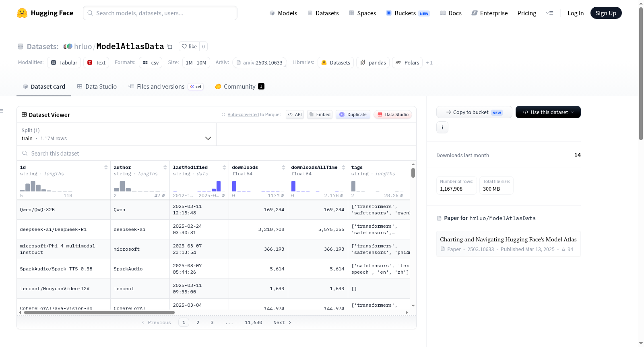644x347 pixels.
Task: Click the table scroll-down arrow
Action: point(413,306)
